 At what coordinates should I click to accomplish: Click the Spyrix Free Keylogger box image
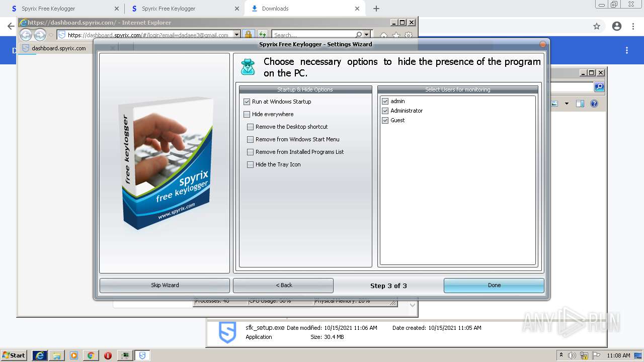[x=166, y=163]
